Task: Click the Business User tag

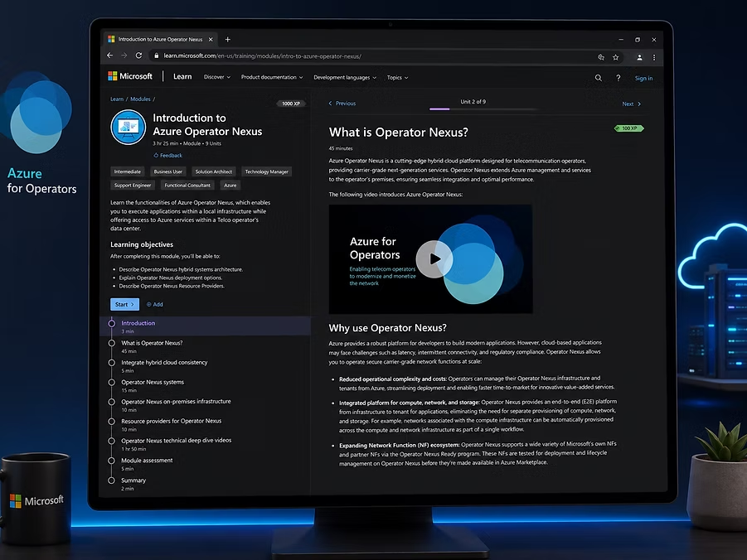Action: pyautogui.click(x=167, y=171)
